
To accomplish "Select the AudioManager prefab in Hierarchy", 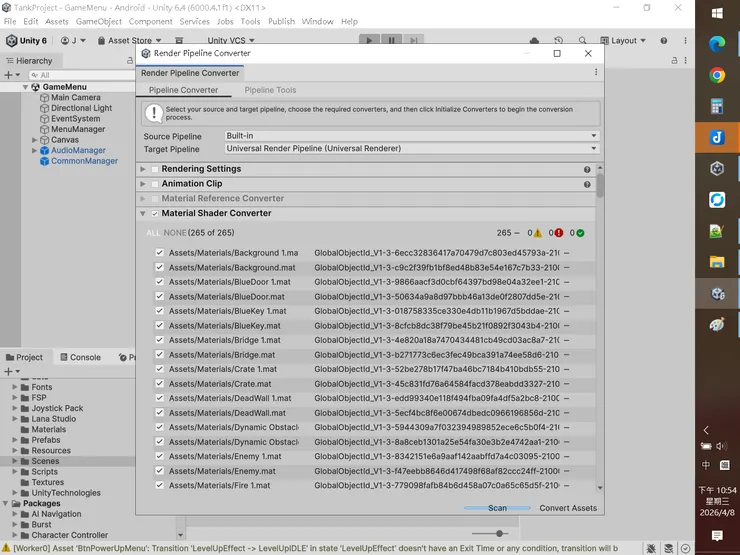I will pos(78,150).
